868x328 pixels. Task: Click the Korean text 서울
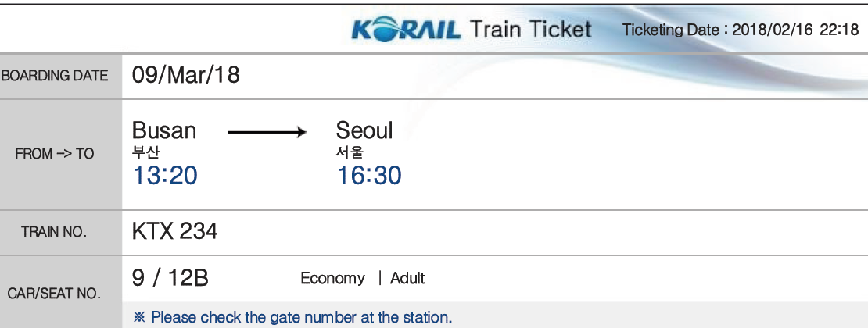pos(350,152)
